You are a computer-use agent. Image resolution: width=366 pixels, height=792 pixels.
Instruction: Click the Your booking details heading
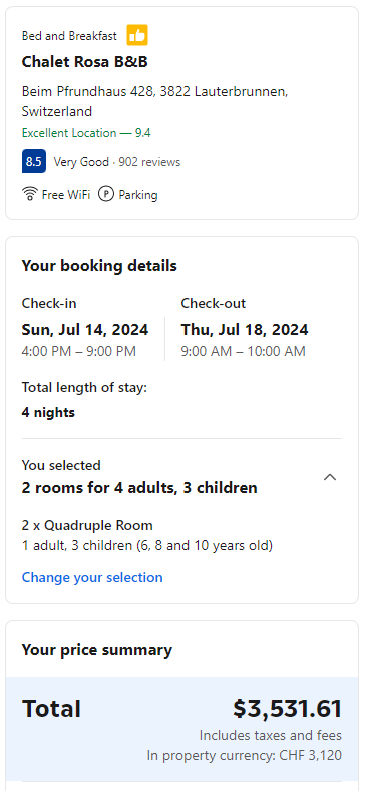[99, 266]
